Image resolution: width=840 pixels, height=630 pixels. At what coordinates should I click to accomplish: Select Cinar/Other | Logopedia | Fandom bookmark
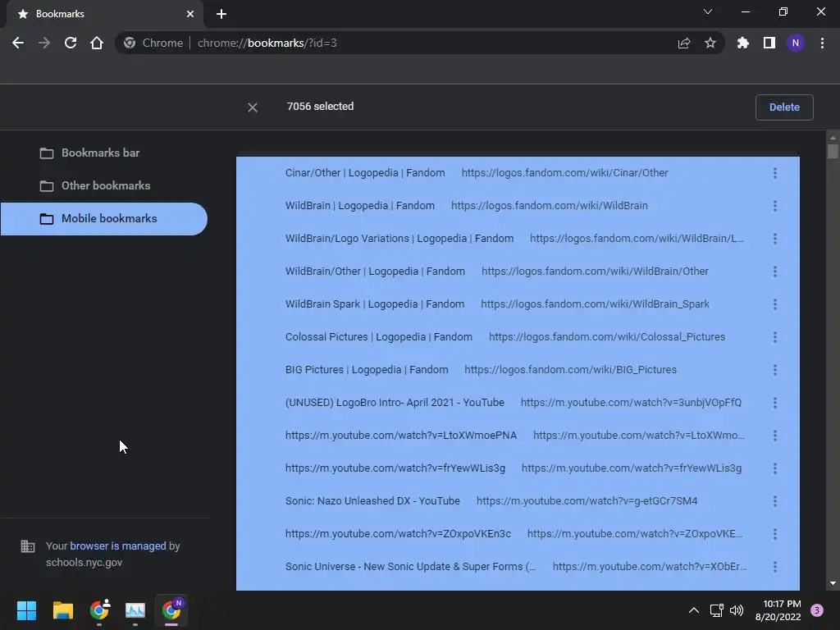518,173
